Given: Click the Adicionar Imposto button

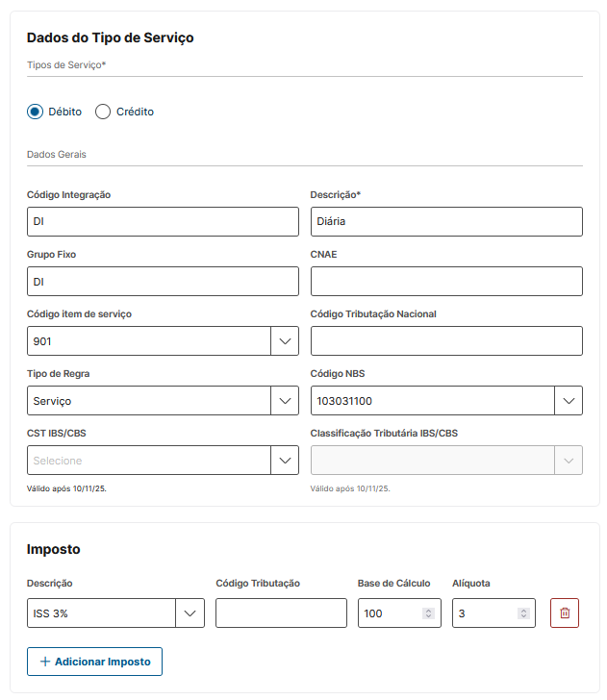Looking at the screenshot, I should (95, 662).
